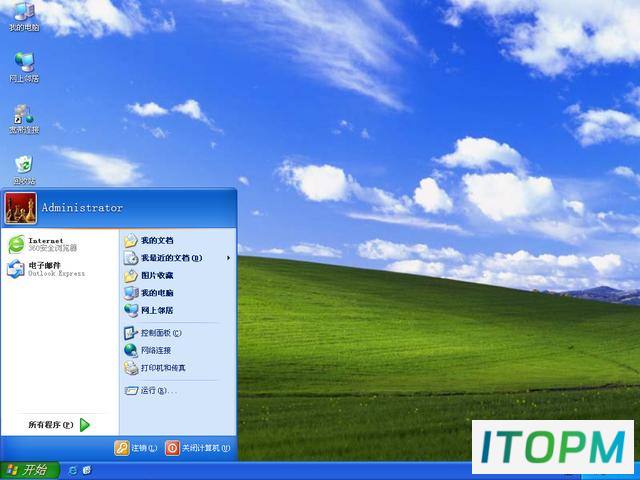
Task: Click the 注销(L) log off button
Action: tap(136, 448)
